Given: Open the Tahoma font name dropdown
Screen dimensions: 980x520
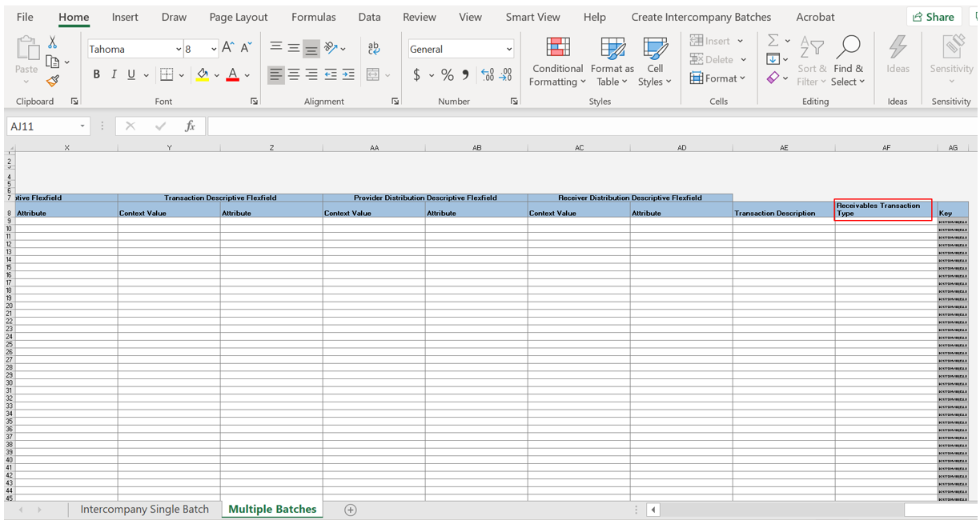Looking at the screenshot, I should pyautogui.click(x=178, y=50).
